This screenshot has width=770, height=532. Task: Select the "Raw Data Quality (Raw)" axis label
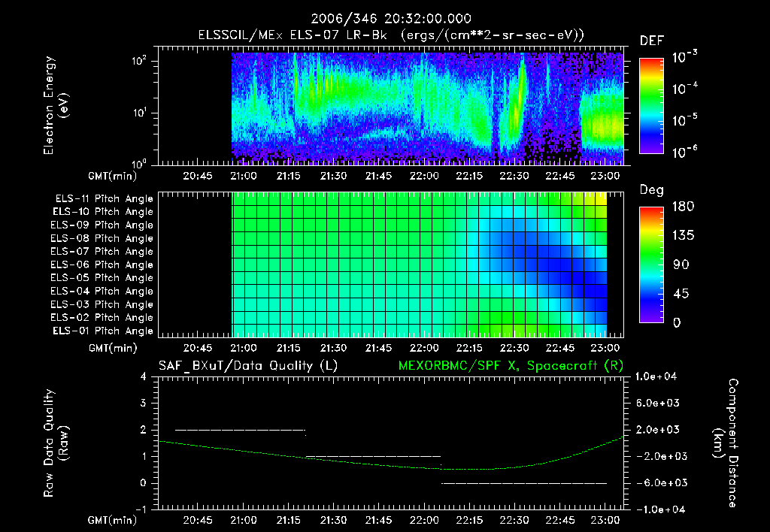point(56,443)
